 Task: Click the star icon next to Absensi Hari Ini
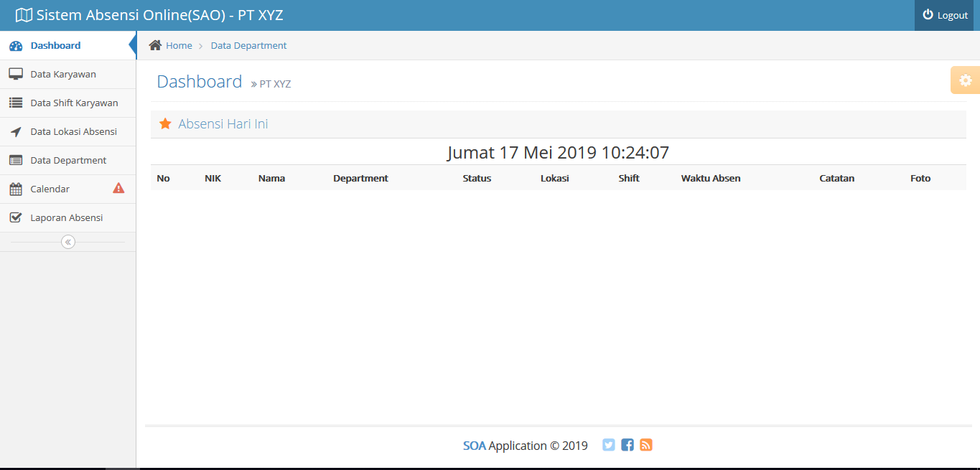(x=165, y=123)
